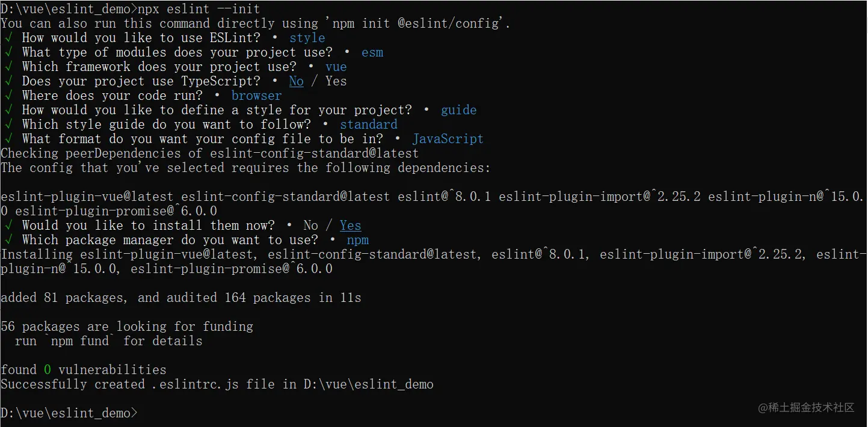Click the 'vue' framework answer
868x427 pixels.
coord(336,67)
